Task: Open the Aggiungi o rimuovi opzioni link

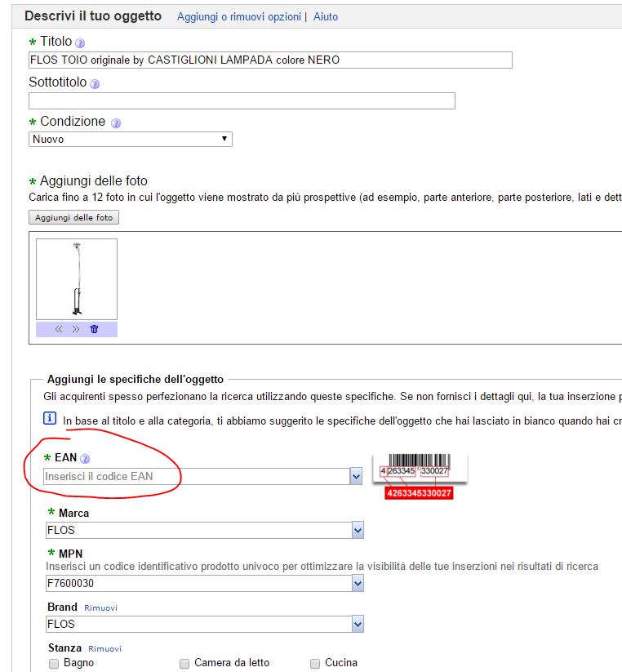Action: pyautogui.click(x=239, y=16)
